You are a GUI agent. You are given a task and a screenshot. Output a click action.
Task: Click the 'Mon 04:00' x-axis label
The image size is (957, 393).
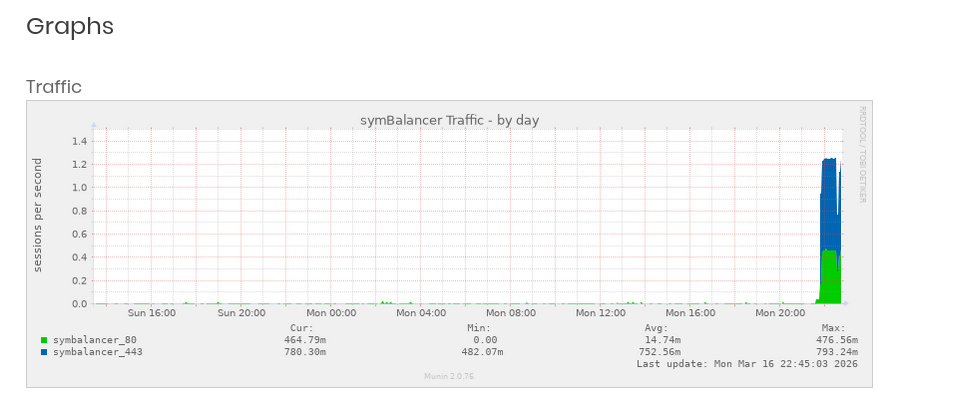[421, 313]
